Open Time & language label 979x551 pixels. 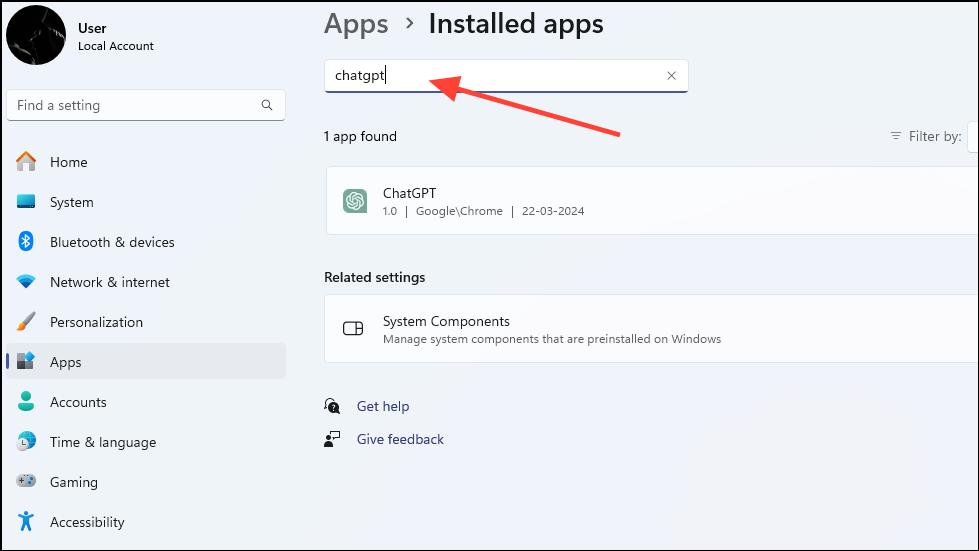[103, 442]
